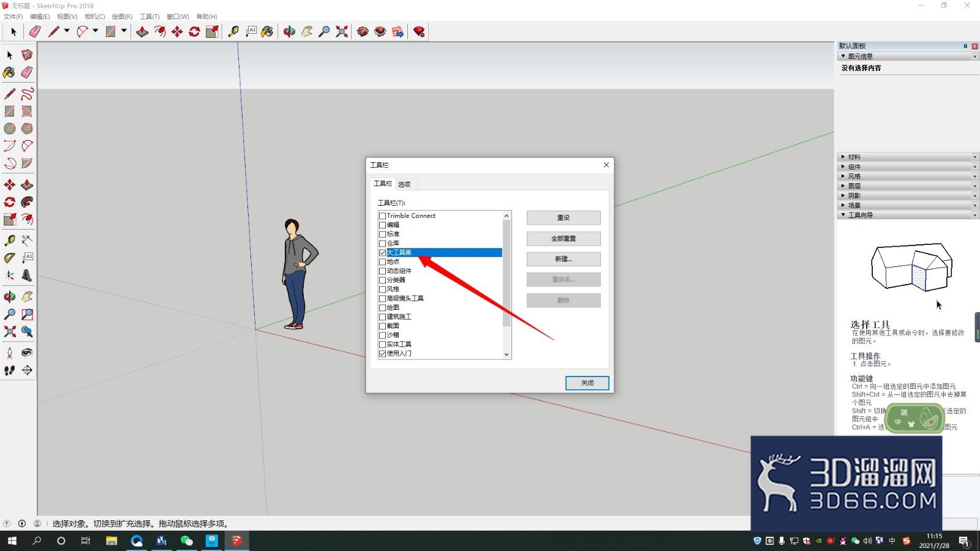
Task: Enable the 地点 toolbar checkbox
Action: [x=382, y=262]
